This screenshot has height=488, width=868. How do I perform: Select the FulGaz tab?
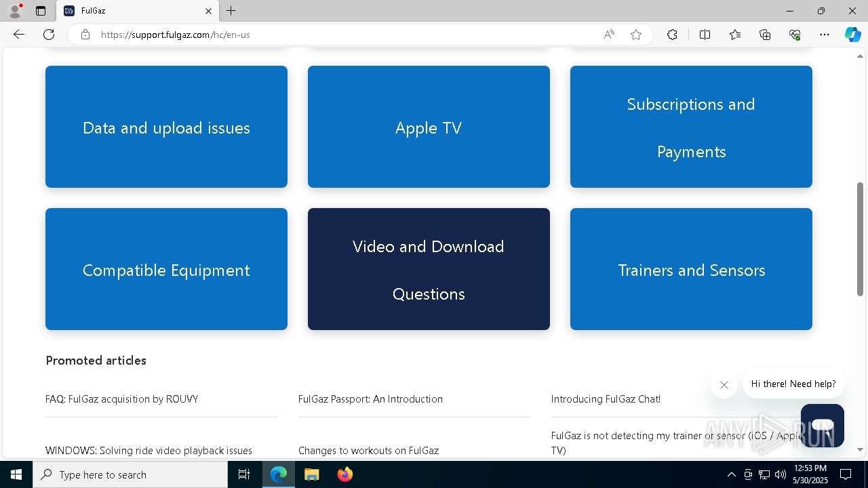click(138, 11)
